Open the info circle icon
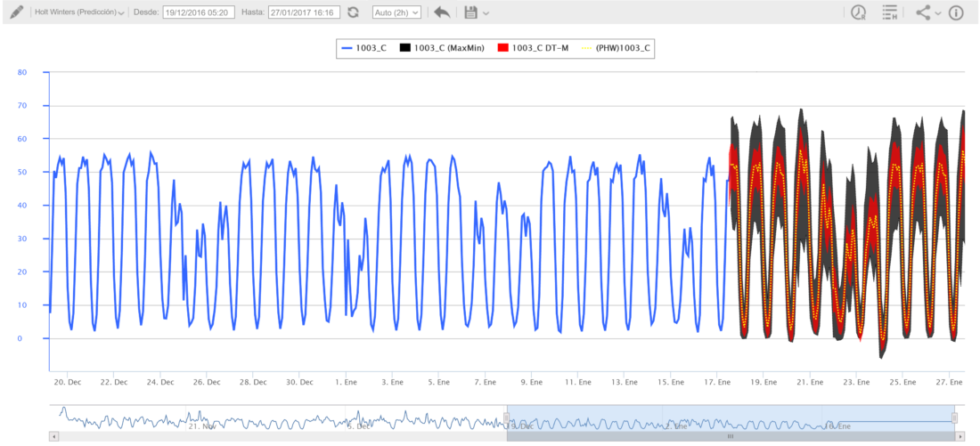Viewport: 980px width, 446px height. click(956, 12)
